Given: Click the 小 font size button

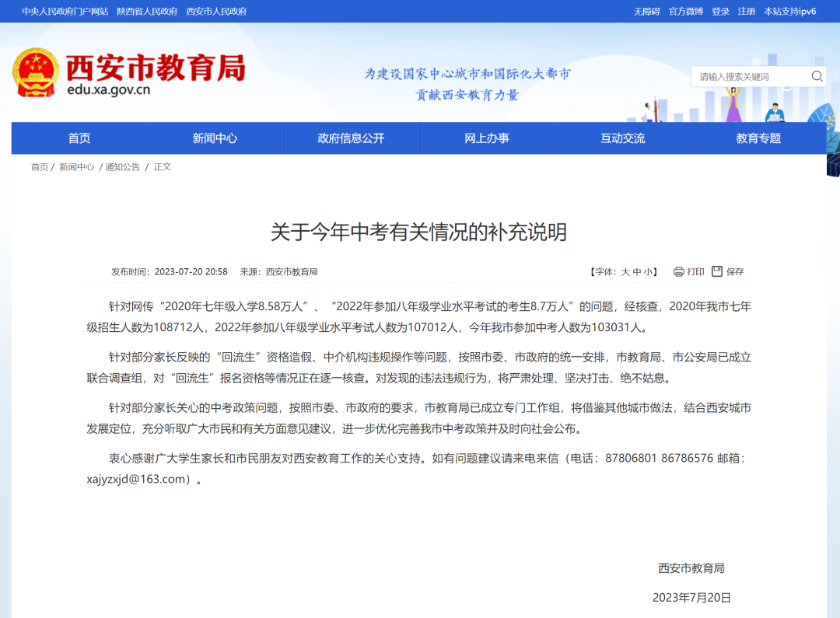Looking at the screenshot, I should [653, 271].
